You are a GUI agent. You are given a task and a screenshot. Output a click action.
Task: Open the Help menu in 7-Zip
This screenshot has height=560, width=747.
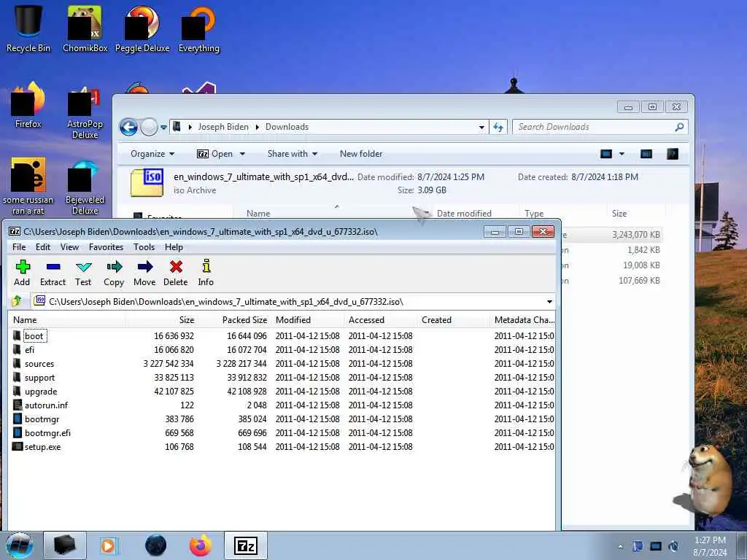(x=174, y=246)
